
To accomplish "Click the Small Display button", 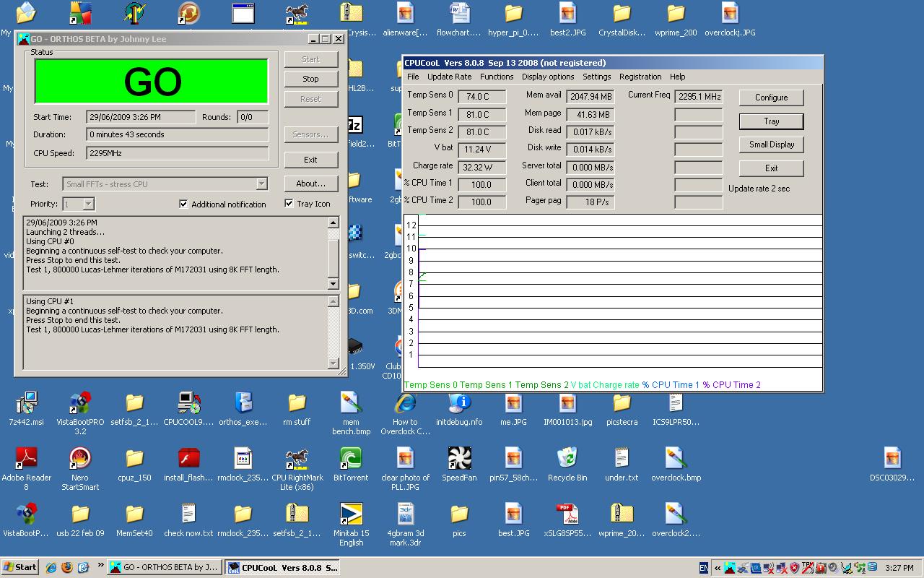I will click(771, 144).
